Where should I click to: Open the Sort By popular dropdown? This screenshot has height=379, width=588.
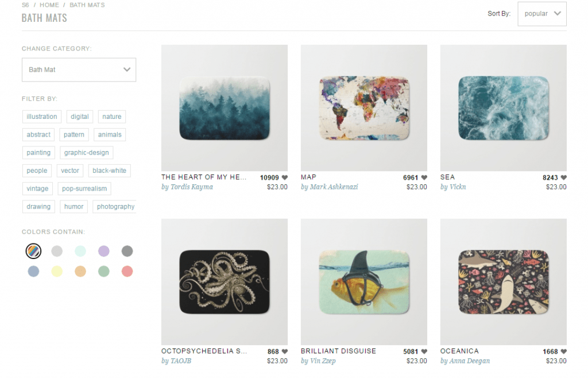tap(542, 14)
